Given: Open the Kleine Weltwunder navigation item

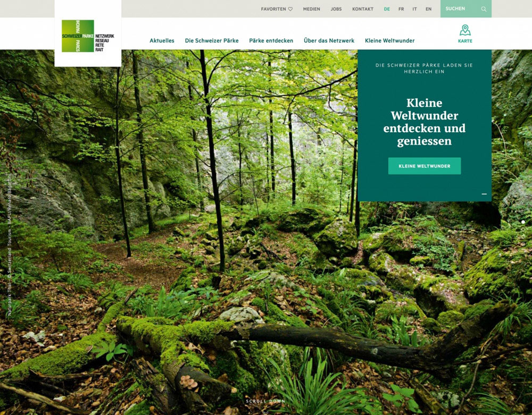Looking at the screenshot, I should click(x=389, y=40).
